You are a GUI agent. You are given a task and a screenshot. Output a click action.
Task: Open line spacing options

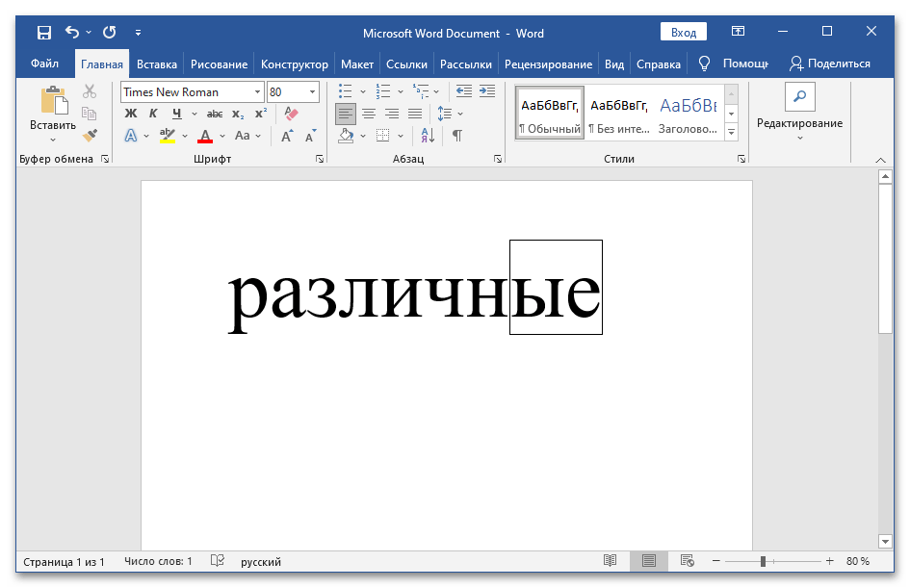click(x=445, y=114)
